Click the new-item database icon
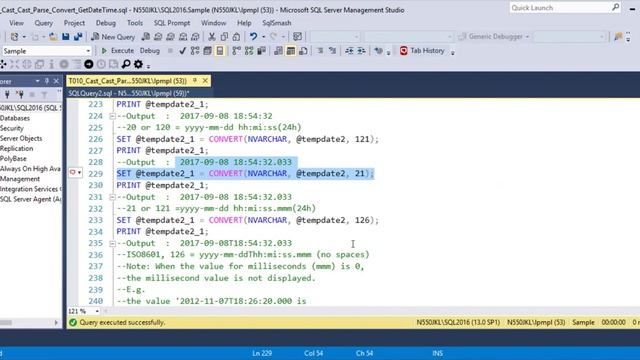 14,37
